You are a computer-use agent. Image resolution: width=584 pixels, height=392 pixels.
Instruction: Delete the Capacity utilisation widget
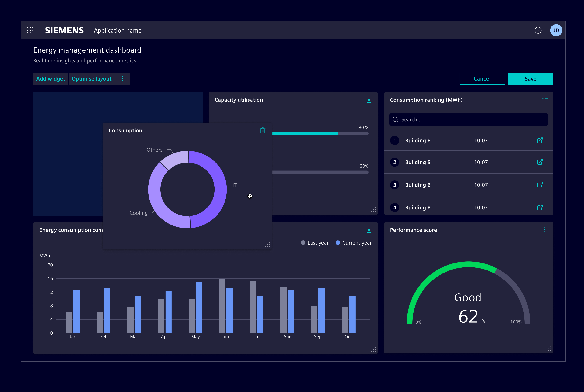369,100
